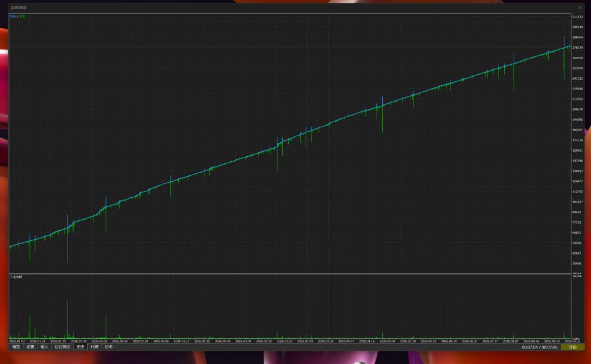Click the 结余 legend label

point(13,16)
